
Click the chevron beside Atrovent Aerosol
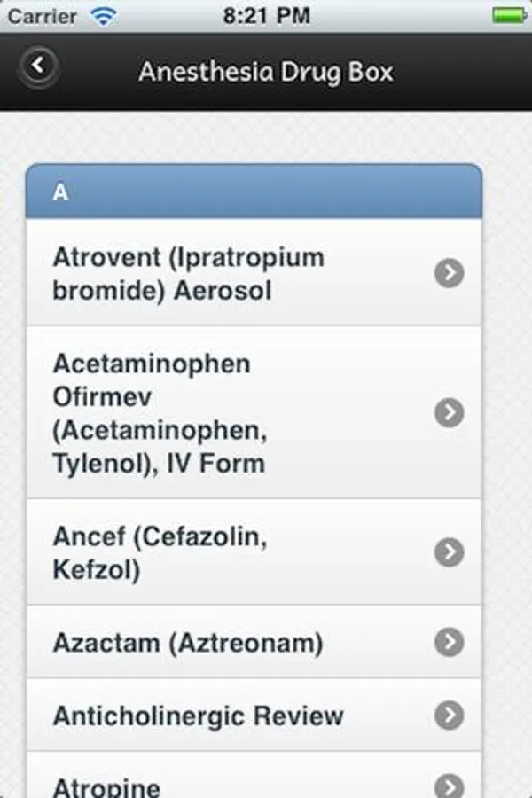coord(450,273)
